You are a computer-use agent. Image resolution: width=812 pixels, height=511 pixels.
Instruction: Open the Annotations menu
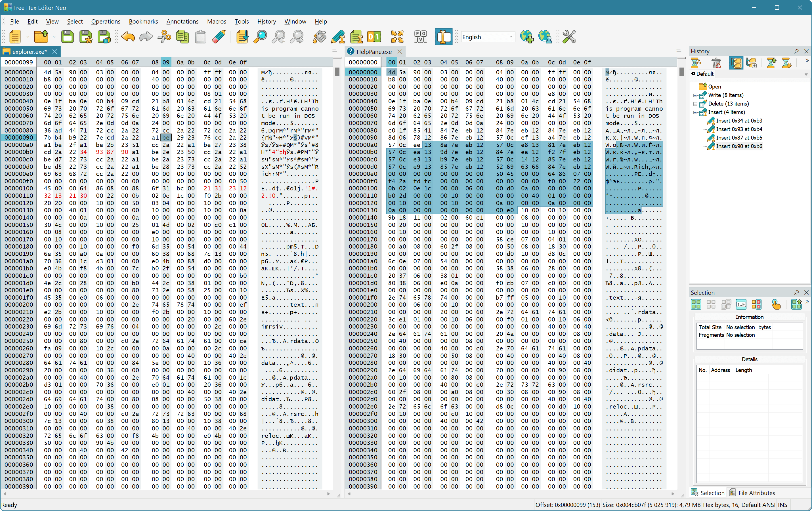coord(182,21)
